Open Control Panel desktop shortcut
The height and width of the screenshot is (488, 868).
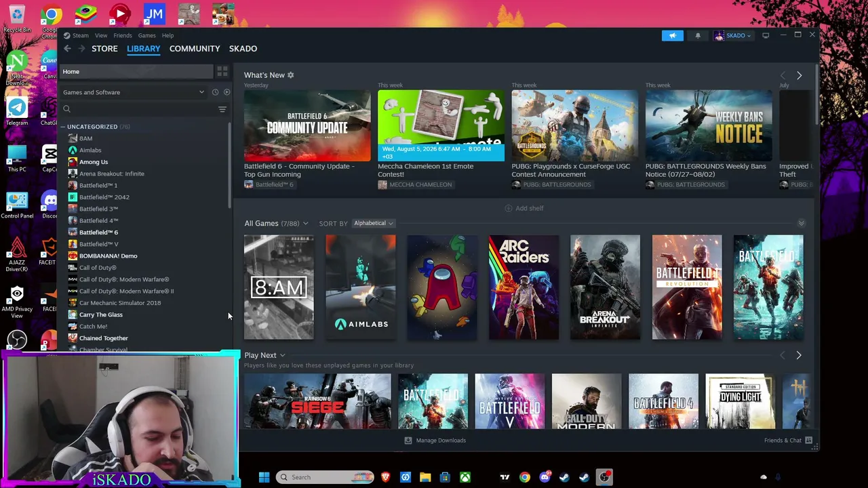coord(17,205)
